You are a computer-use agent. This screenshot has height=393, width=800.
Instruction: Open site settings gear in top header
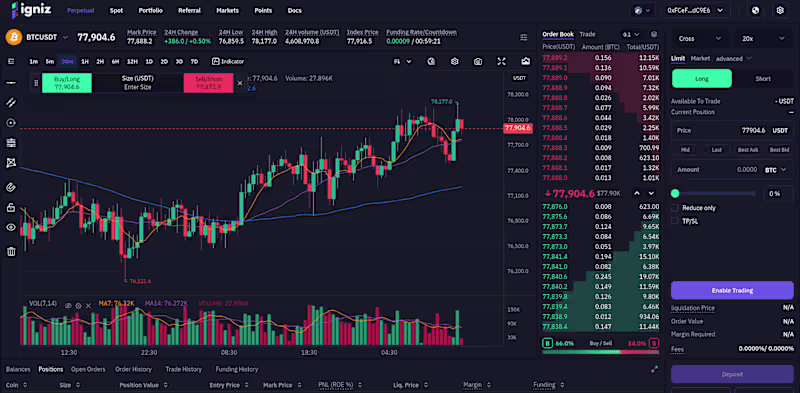[780, 10]
